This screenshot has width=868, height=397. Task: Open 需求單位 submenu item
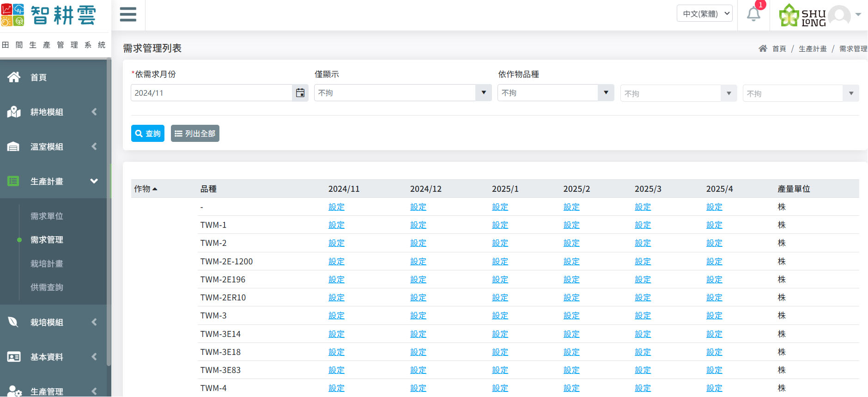47,216
